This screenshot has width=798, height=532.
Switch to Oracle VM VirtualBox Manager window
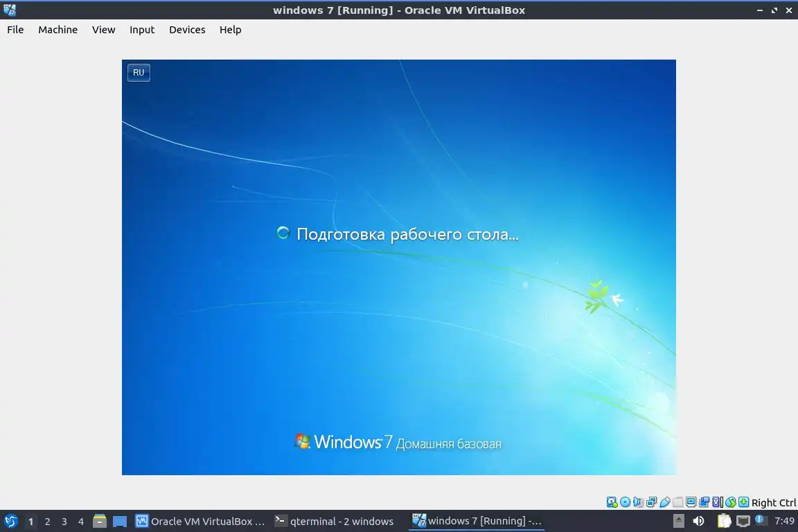200,521
